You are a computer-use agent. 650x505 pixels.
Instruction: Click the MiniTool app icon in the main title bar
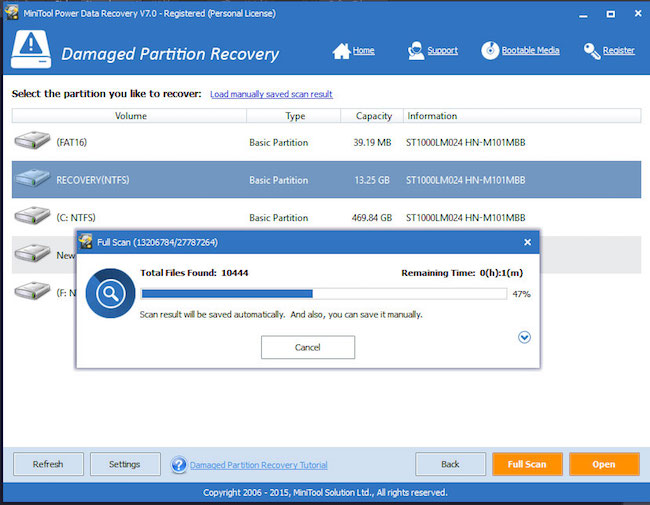point(11,12)
